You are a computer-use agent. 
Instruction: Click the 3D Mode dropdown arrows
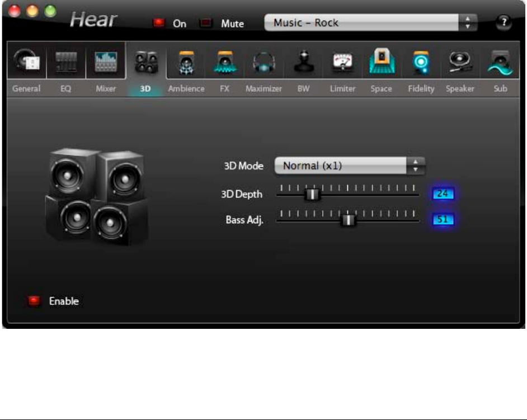pyautogui.click(x=416, y=166)
